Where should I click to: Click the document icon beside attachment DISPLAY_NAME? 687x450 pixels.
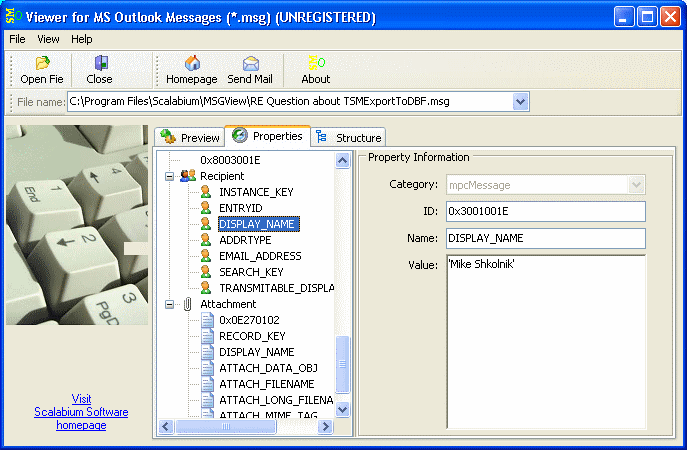207,352
